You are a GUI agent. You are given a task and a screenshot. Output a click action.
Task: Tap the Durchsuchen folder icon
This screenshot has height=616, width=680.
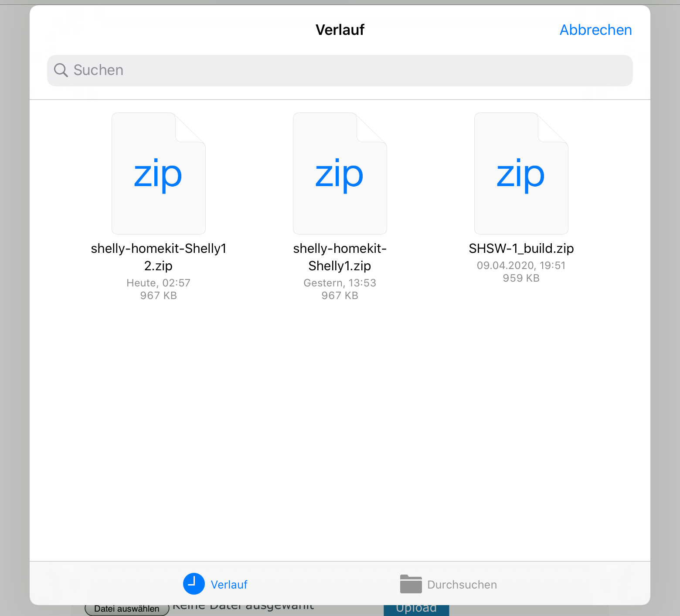point(411,584)
